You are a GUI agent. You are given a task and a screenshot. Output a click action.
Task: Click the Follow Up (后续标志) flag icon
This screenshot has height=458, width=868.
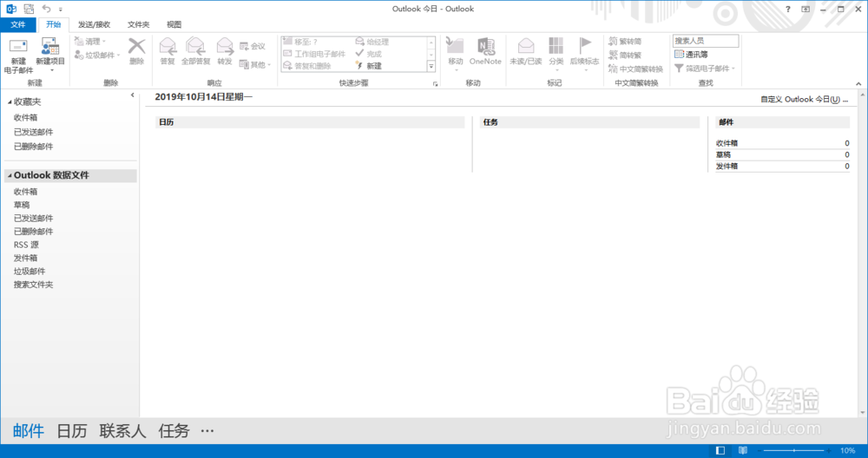click(x=584, y=47)
